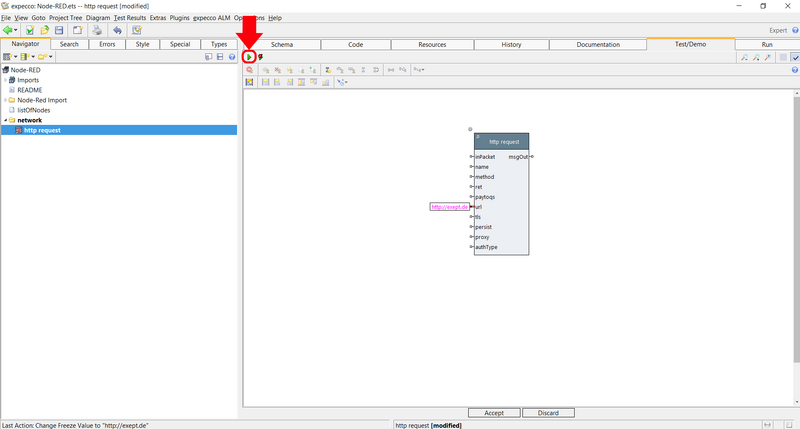Open the Test Results menu
Screen dimensions: 800x429
point(129,18)
